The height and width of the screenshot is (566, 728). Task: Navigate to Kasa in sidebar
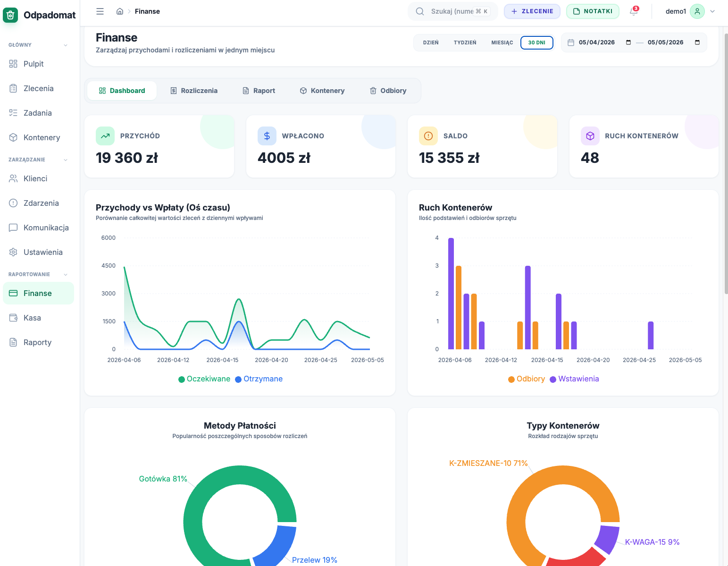coord(38,318)
